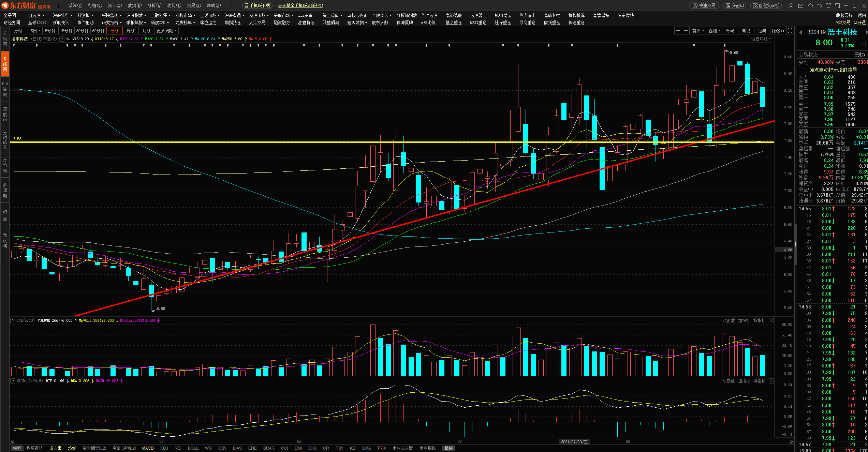Open the 更多周期 dropdown

[166, 31]
